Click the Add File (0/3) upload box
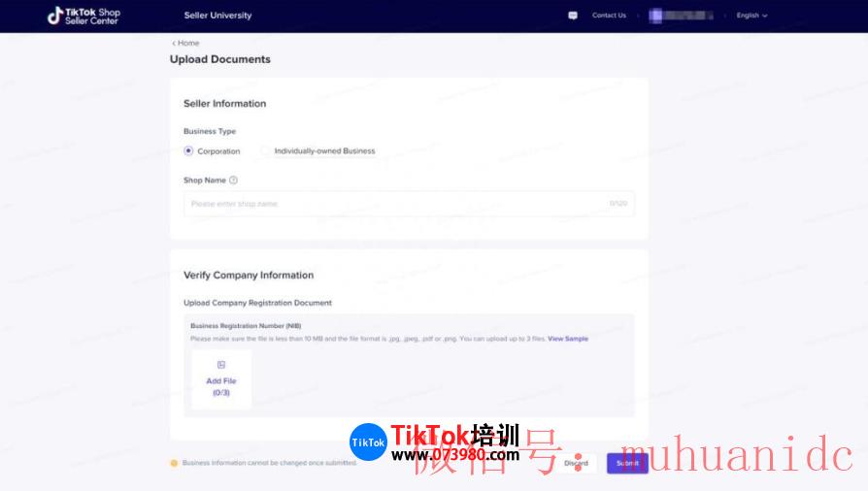 221,379
